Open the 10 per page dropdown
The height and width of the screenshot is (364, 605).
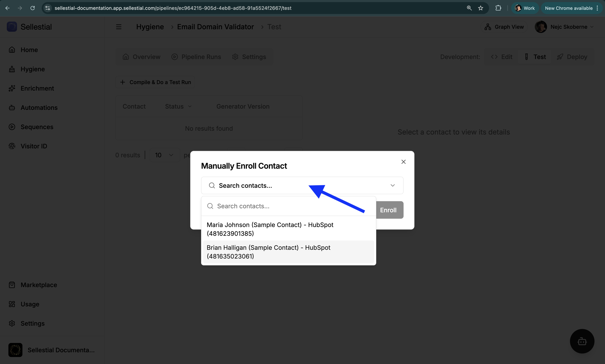coord(164,155)
